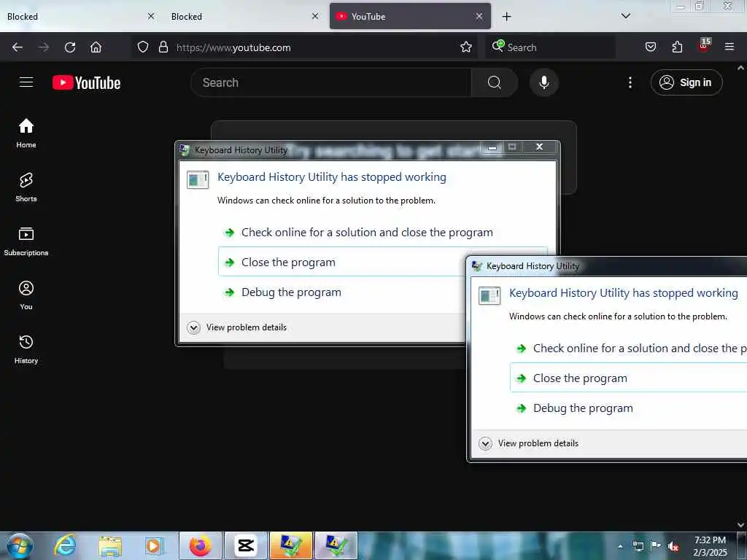
Task: Launch Internet Explorer from the taskbar
Action: [65, 545]
